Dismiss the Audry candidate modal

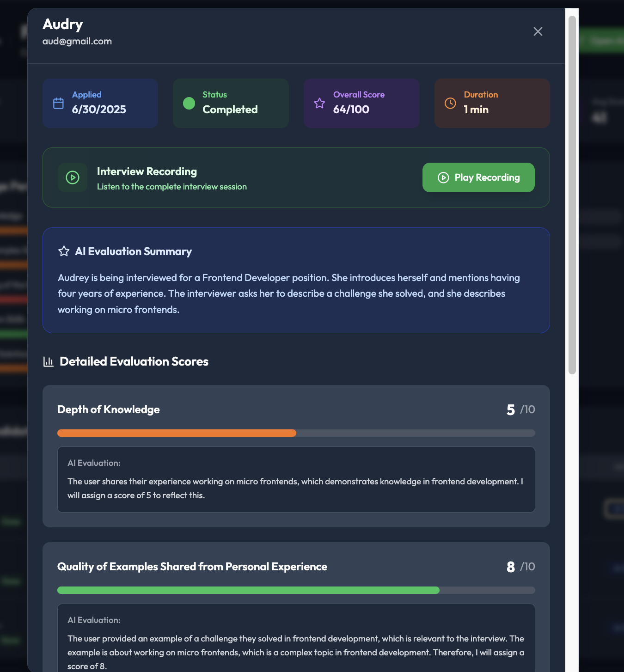click(x=538, y=31)
